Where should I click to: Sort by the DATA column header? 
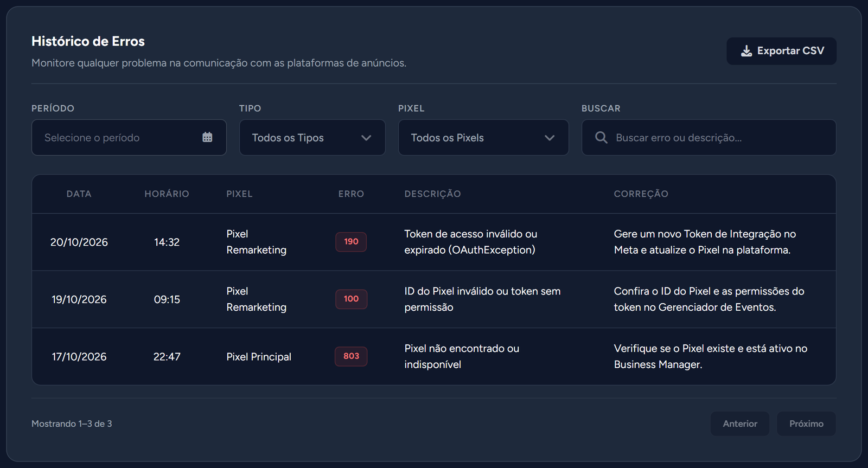[x=79, y=194]
